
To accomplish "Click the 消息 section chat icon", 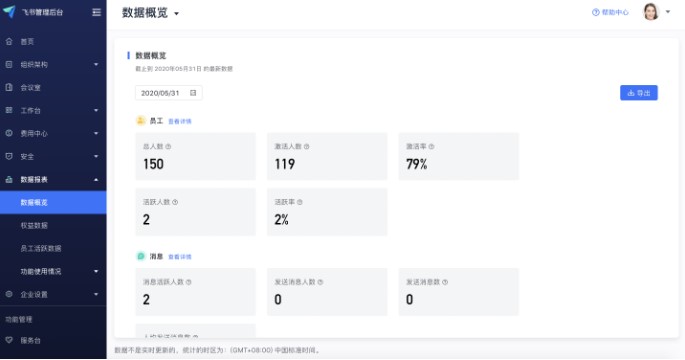I will pos(141,256).
